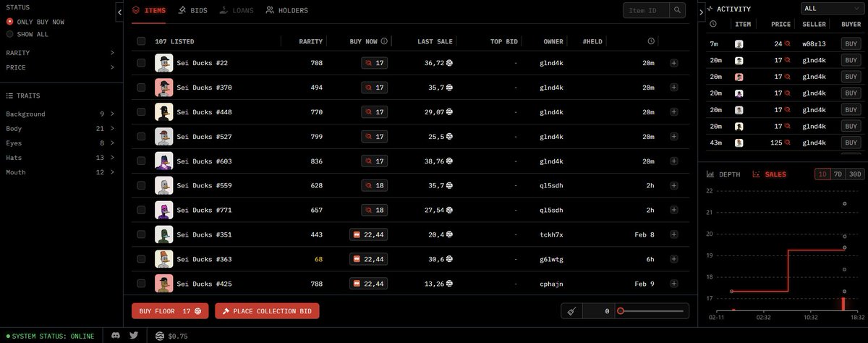
Task: Click Buy Floor 17 button
Action: [x=170, y=311]
